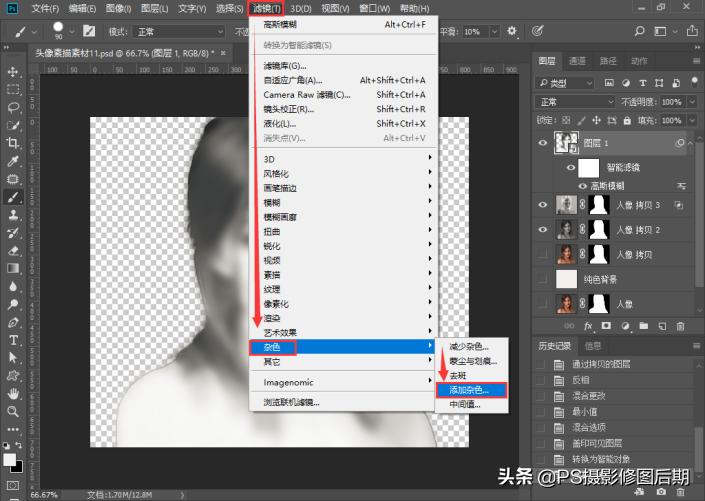705x501 pixels.
Task: Hide the 人像 拷贝 2 layer
Action: coord(543,230)
